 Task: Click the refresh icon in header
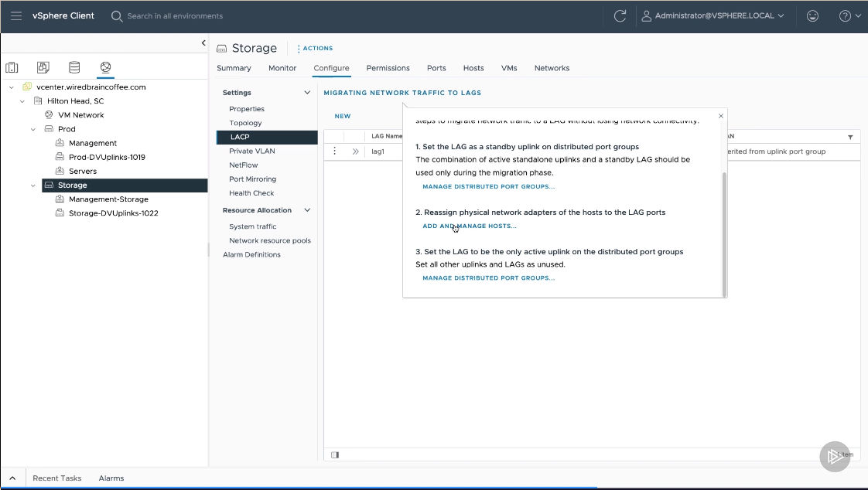click(619, 15)
